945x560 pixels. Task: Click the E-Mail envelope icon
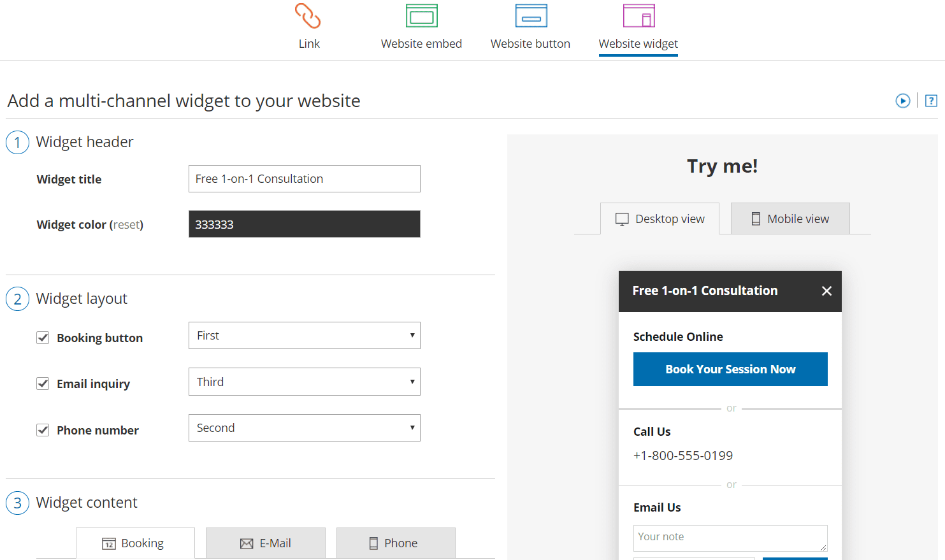(246, 543)
